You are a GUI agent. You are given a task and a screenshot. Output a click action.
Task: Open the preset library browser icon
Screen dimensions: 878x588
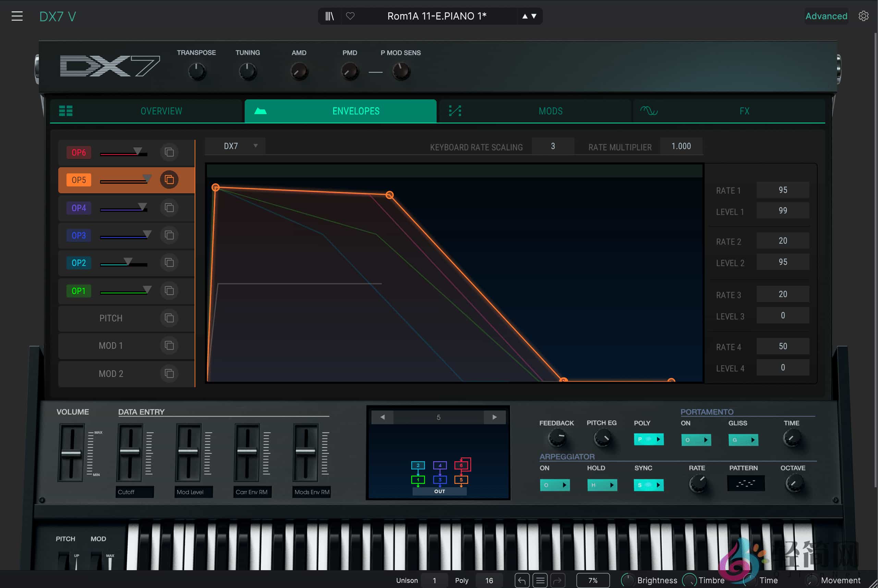pyautogui.click(x=329, y=16)
